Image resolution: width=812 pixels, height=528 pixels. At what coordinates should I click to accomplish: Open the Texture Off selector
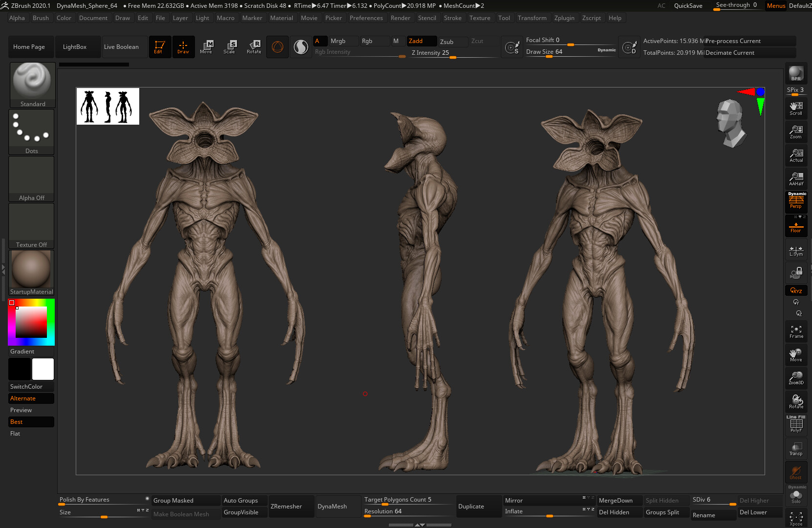[x=31, y=226]
